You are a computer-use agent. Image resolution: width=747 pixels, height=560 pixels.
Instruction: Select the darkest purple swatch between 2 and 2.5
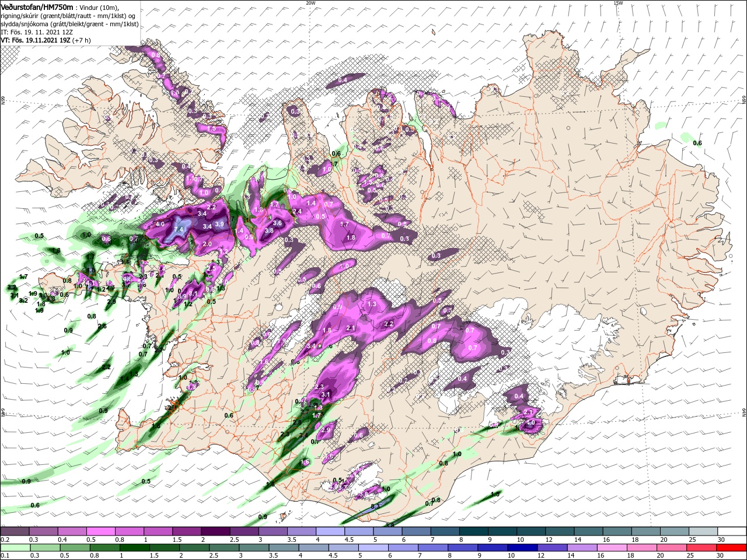215,531
